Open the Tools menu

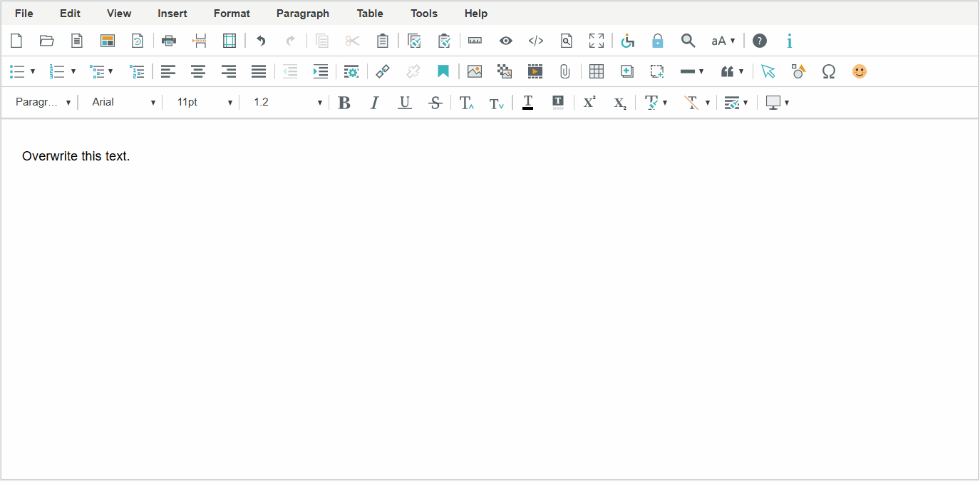point(424,14)
